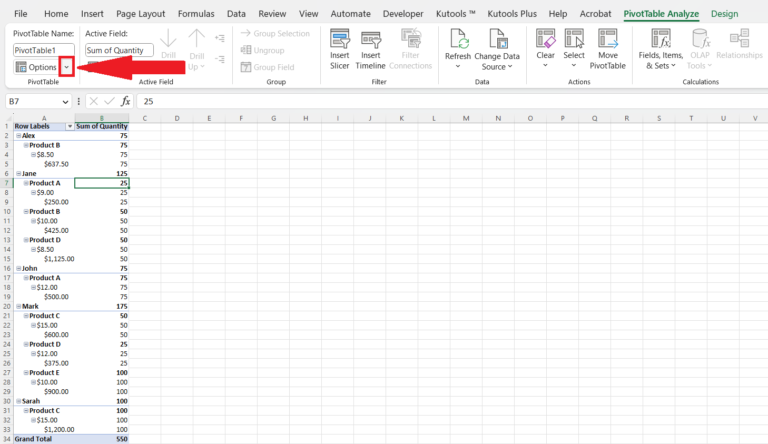Click Group Selection
The image size is (768, 444).
tap(275, 33)
